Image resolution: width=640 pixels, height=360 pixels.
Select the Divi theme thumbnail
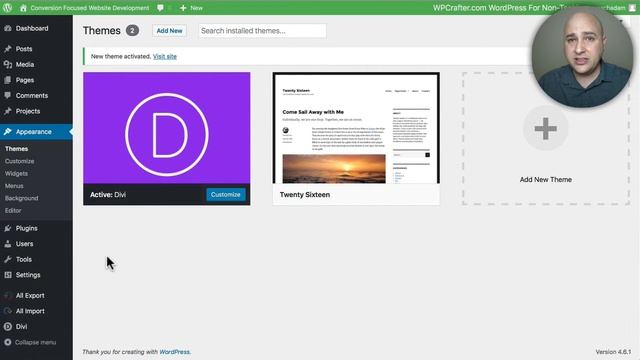coord(167,128)
